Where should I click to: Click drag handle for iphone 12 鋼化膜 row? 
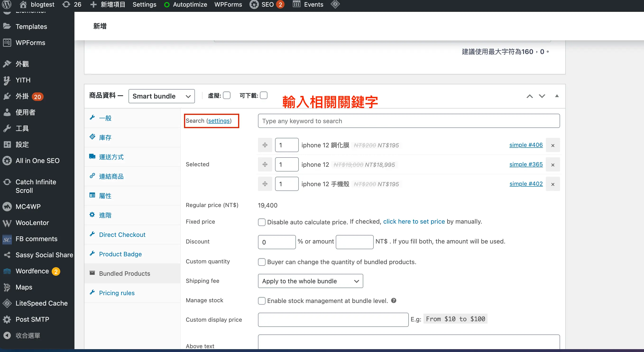[265, 145]
